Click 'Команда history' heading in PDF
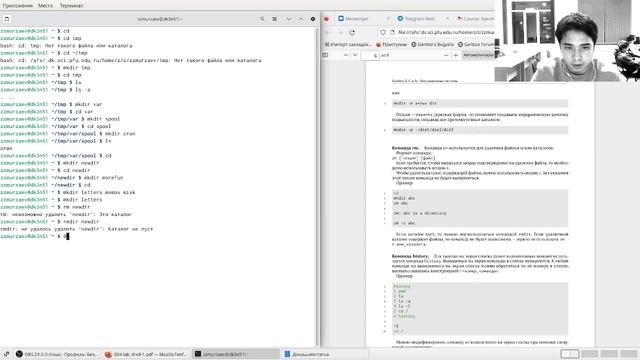The width and height of the screenshot is (640, 360). (x=410, y=256)
